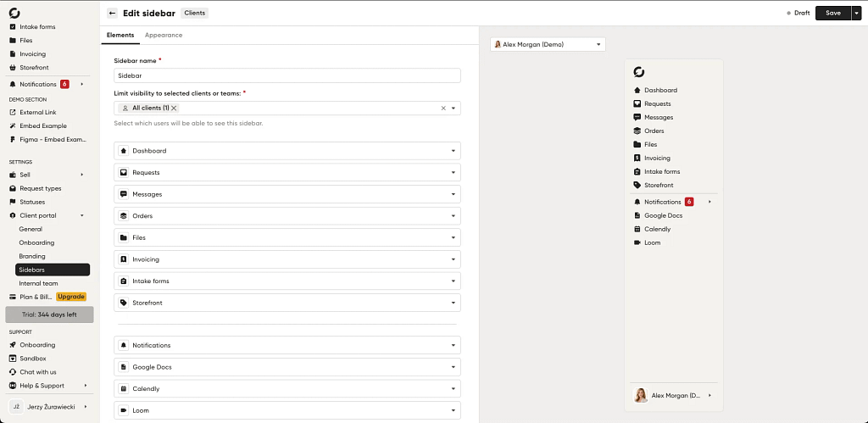Click the Sandbox icon in left navigation

click(13, 359)
